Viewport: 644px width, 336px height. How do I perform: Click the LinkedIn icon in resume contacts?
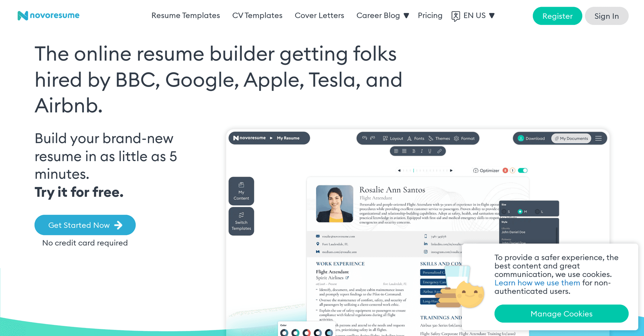tap(426, 244)
